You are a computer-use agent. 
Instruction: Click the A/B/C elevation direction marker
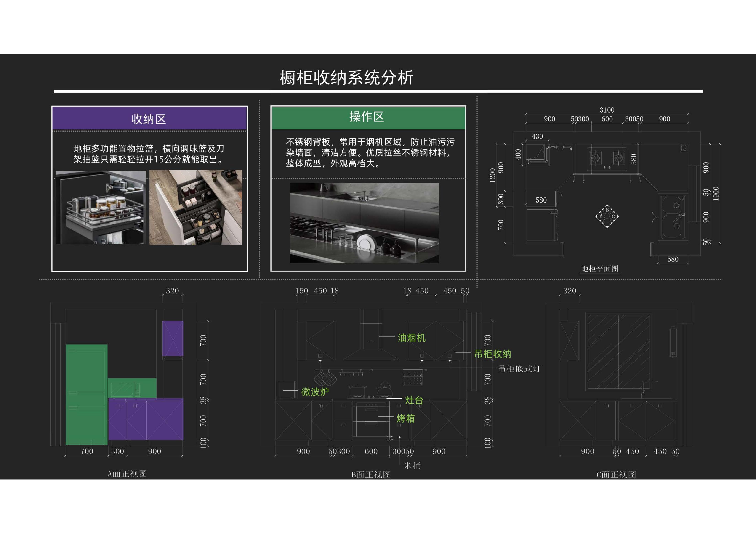pyautogui.click(x=607, y=216)
